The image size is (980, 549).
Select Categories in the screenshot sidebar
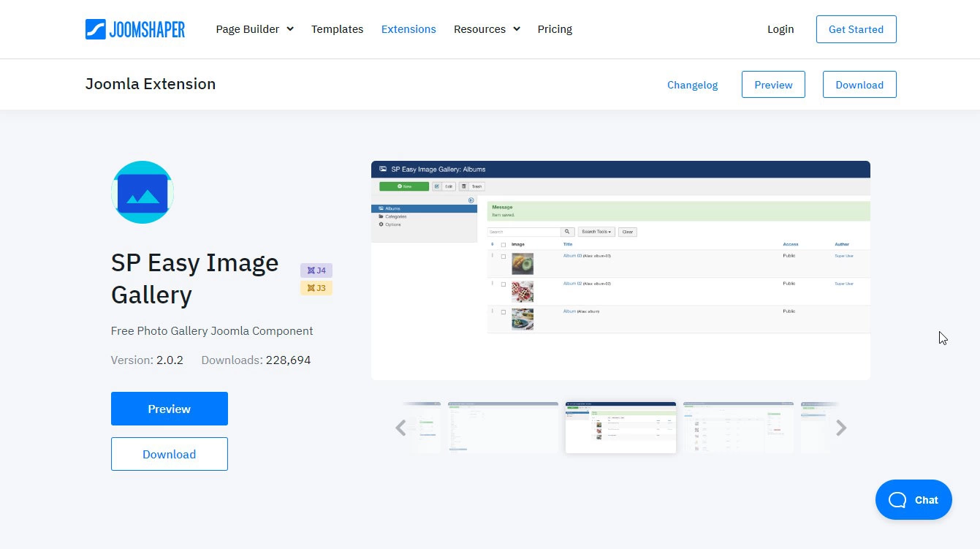(x=392, y=216)
